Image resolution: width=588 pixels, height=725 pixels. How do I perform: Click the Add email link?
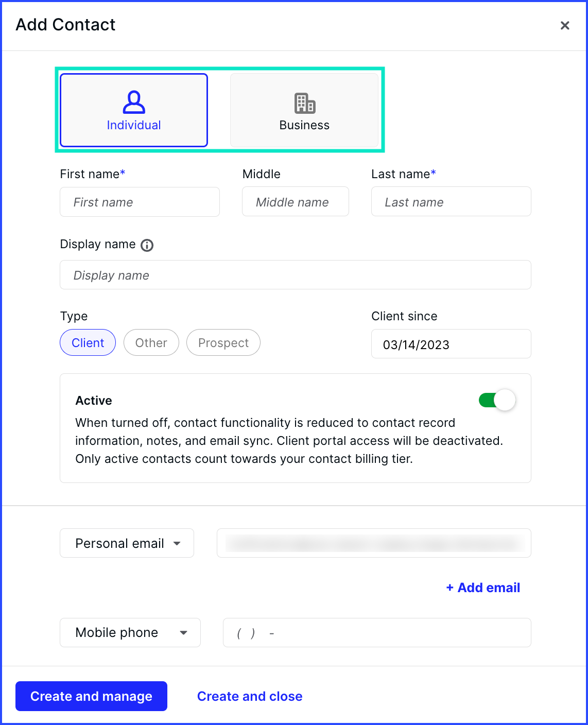tap(483, 588)
